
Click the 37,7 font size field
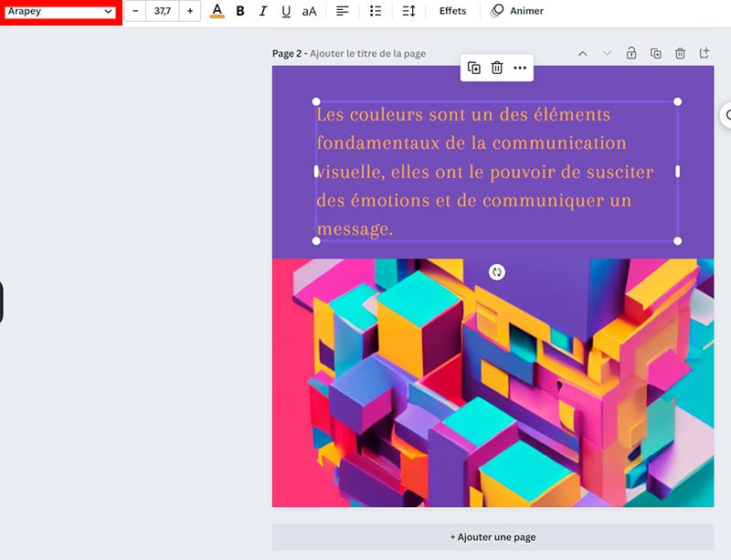(x=163, y=11)
